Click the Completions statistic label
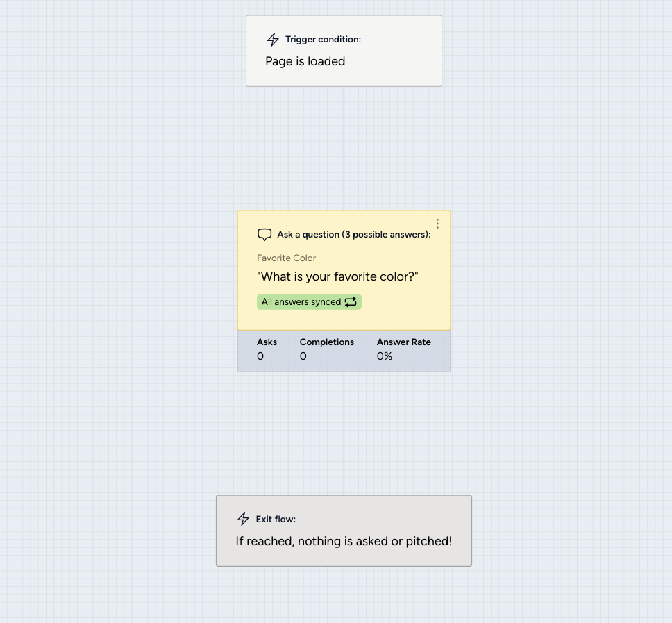Viewport: 672px width, 623px height. (x=326, y=342)
